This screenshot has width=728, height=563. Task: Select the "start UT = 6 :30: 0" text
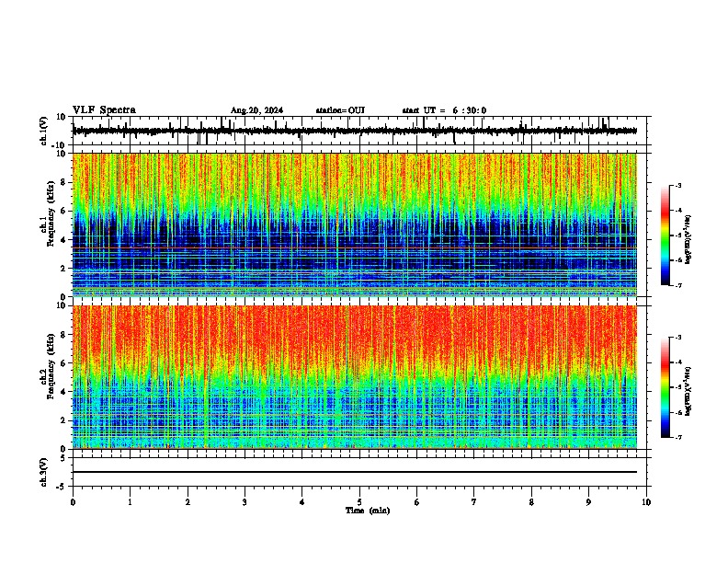click(444, 110)
